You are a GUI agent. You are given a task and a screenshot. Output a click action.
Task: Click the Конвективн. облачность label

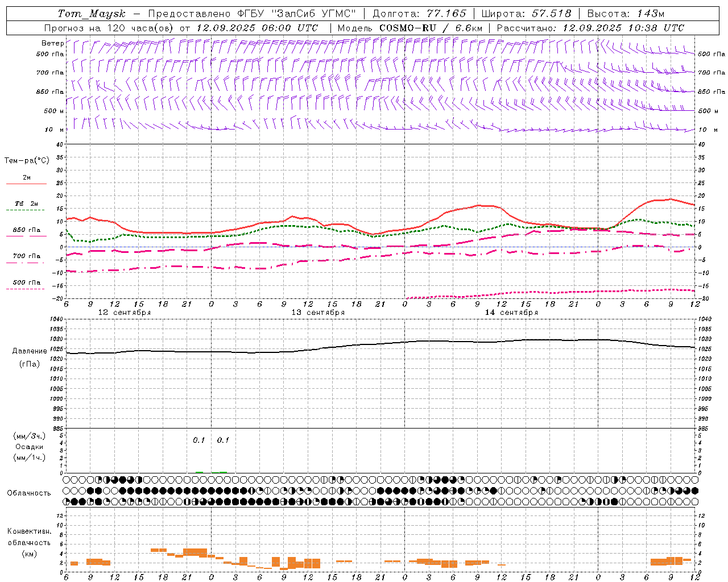coord(29,537)
